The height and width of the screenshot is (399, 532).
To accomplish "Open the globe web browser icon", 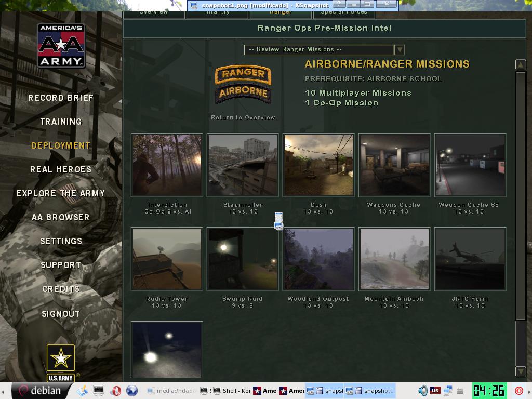I will pos(132,391).
